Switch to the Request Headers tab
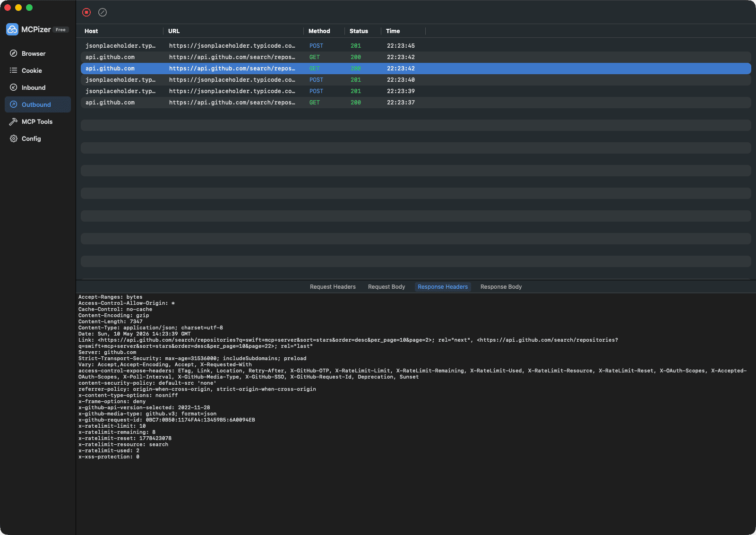This screenshot has width=756, height=535. [333, 287]
